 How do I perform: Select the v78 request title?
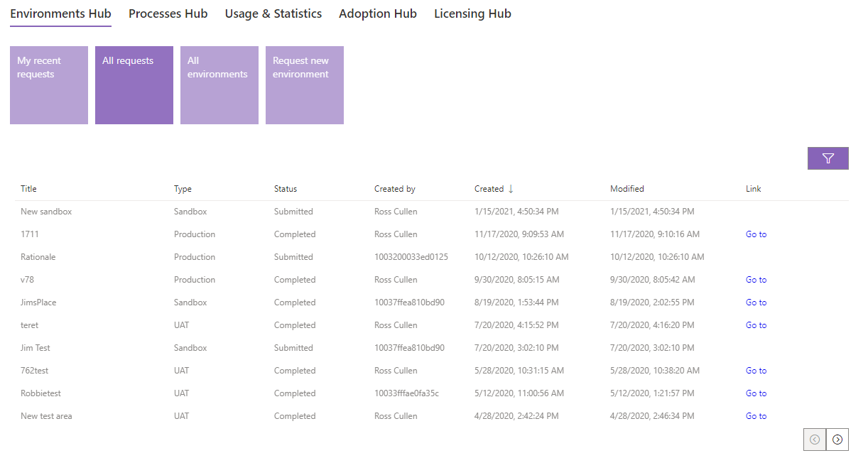coord(27,280)
